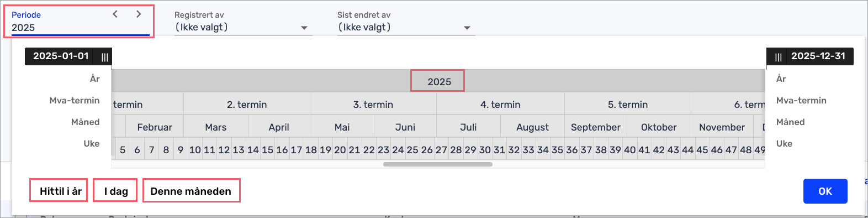Screen dimensions: 868x218
Task: Grab the end date handle grip icon
Action: point(778,56)
